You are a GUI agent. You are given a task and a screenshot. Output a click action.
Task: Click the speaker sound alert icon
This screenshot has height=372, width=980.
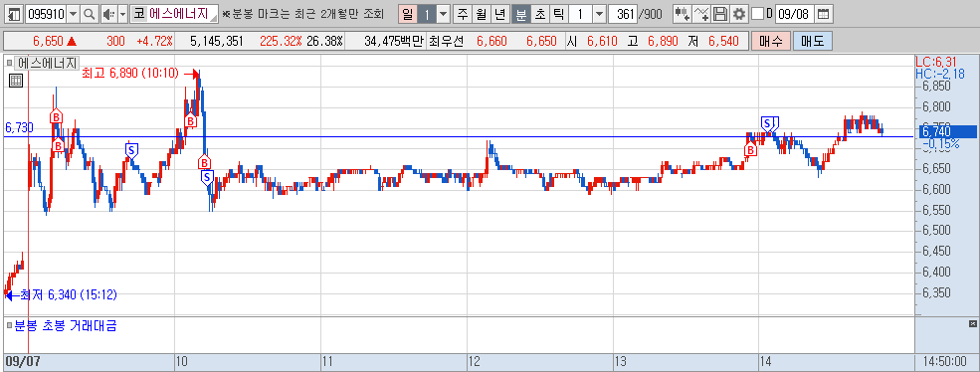tap(108, 14)
